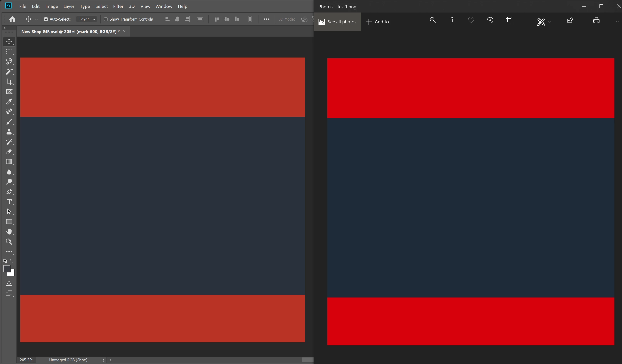
Task: Open the Filter menu
Action: point(118,6)
